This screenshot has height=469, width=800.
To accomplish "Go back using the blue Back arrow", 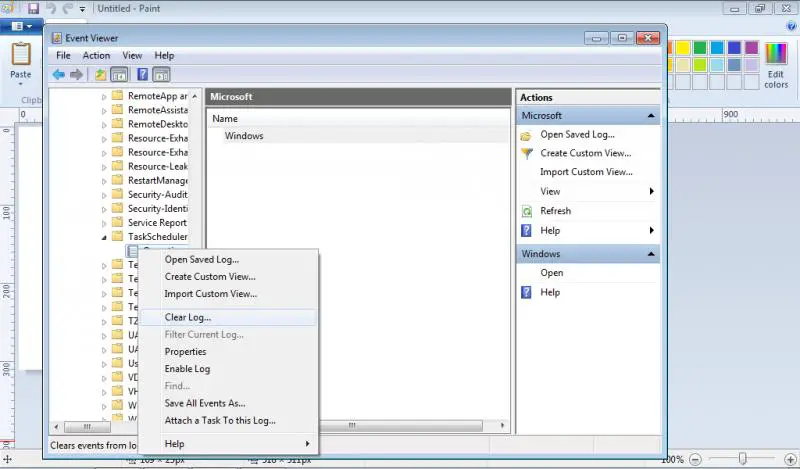I will click(59, 75).
